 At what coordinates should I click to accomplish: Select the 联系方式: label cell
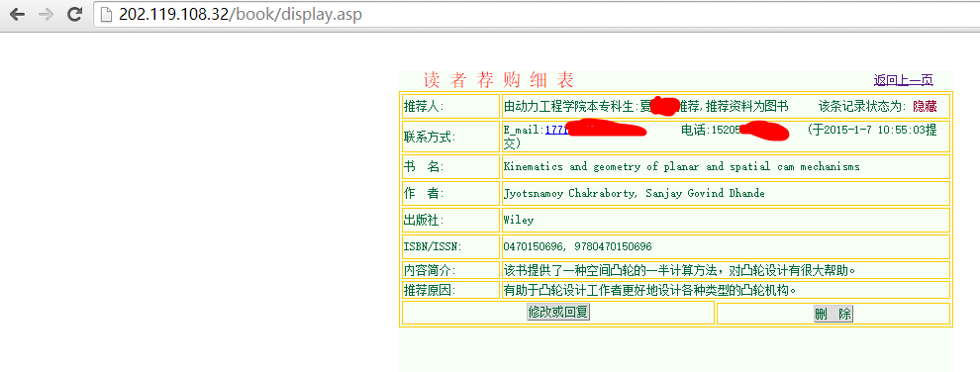(450, 137)
